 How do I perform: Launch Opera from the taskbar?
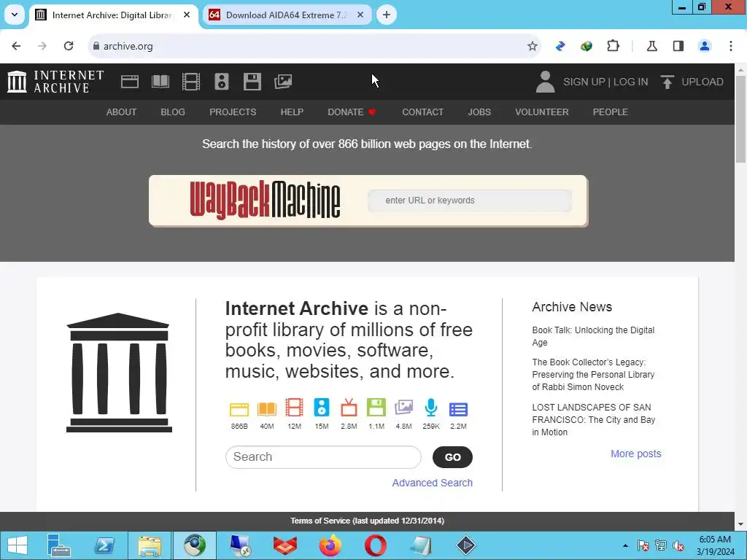click(376, 545)
